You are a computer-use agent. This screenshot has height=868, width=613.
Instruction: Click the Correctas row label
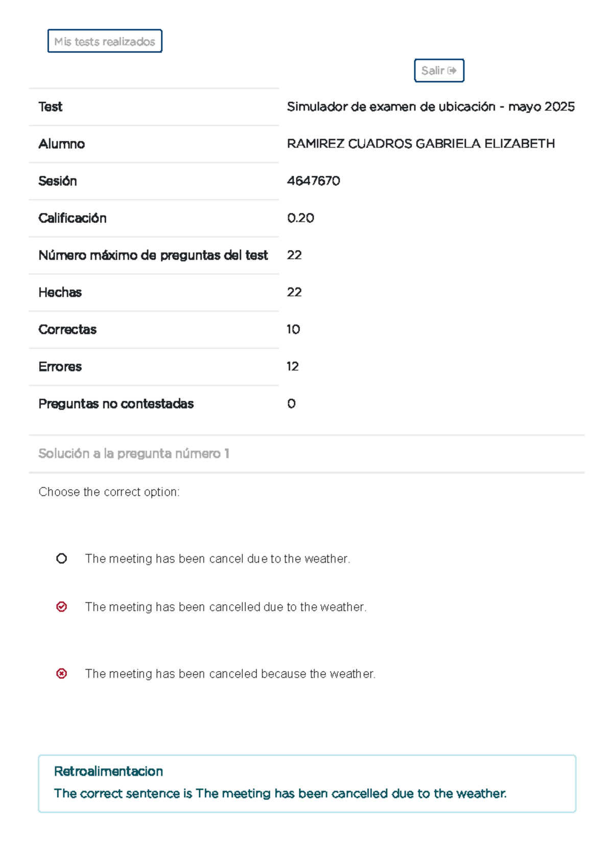coord(67,329)
